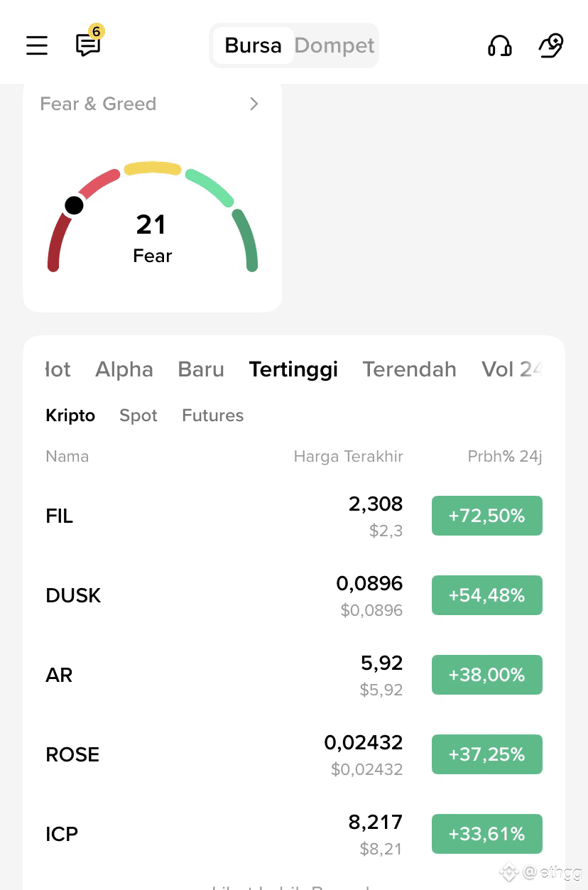Image resolution: width=588 pixels, height=890 pixels.
Task: Select the Alpha tab
Action: [124, 369]
